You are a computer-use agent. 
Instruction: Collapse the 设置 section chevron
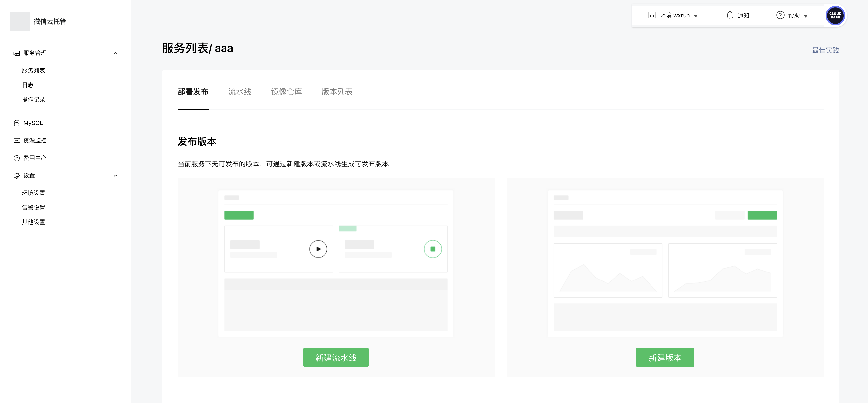click(116, 176)
